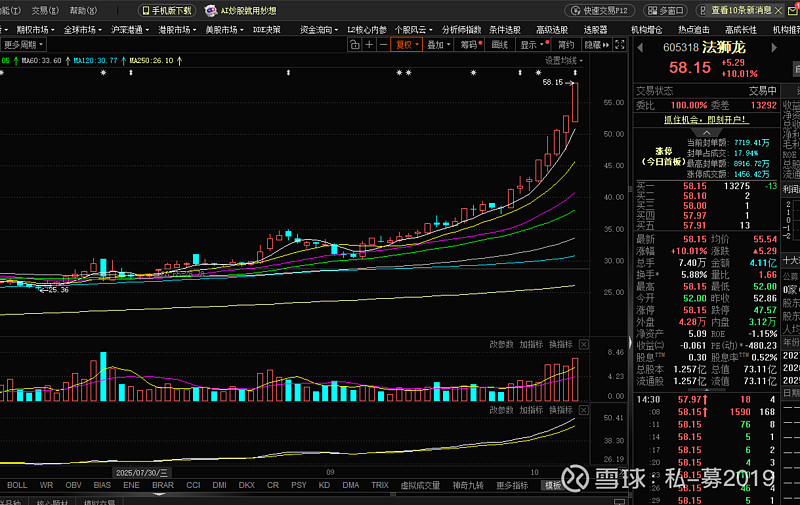
Task: Dismiss the new messages notification X
Action: pos(778,10)
